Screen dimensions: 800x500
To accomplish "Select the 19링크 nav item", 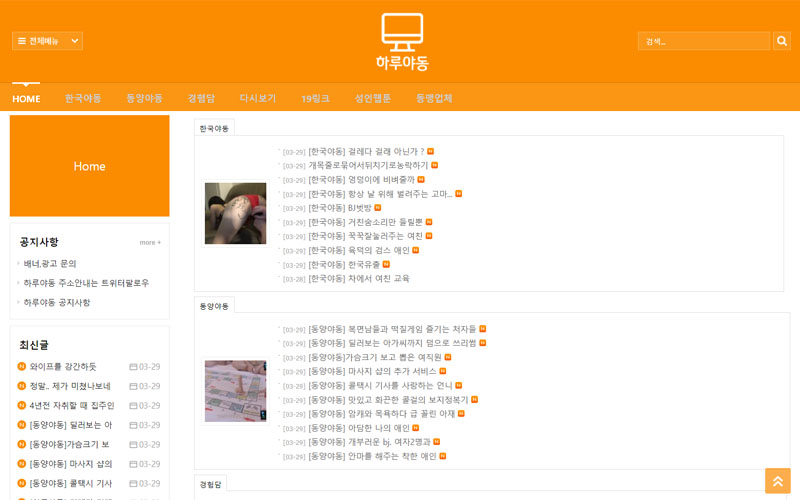I will click(x=315, y=98).
